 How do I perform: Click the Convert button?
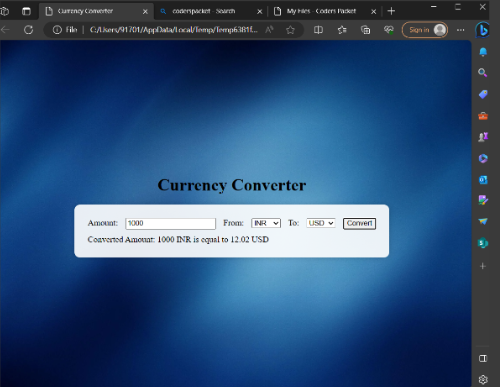pyautogui.click(x=359, y=223)
